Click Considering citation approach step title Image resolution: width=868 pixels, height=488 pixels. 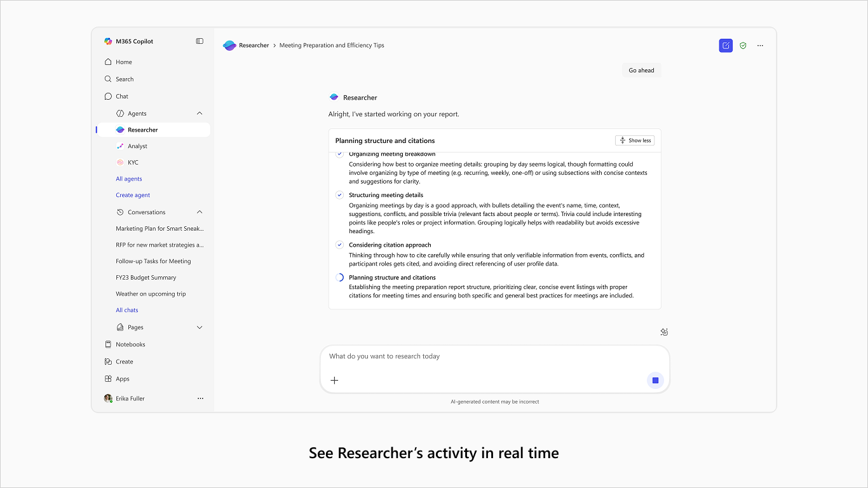click(390, 245)
